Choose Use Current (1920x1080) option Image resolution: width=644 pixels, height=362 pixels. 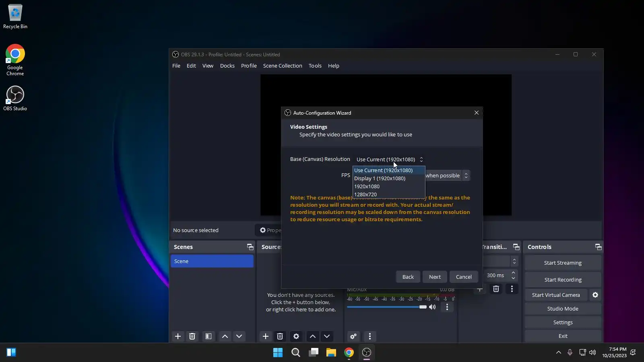click(389, 170)
